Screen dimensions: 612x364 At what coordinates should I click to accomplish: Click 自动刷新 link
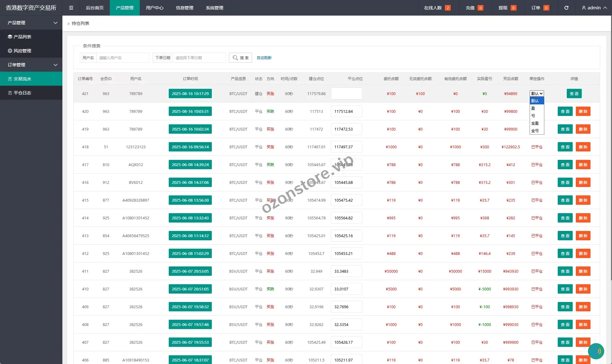pos(264,58)
